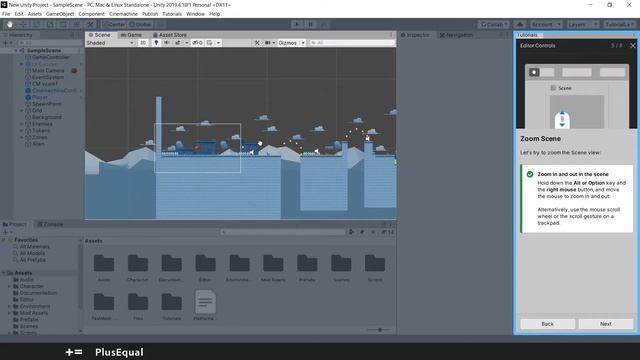640x360 pixels.
Task: Open the scene camera settings icon
Action: point(267,43)
